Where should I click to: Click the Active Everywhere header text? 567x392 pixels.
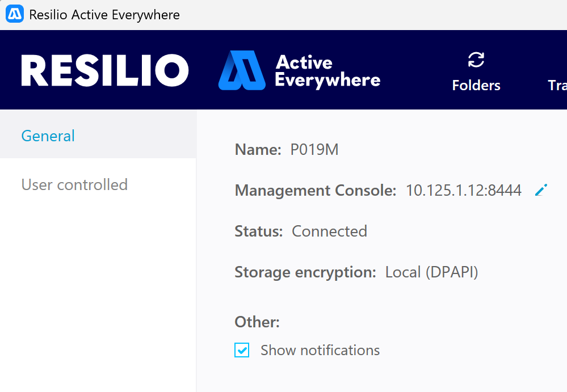[327, 71]
